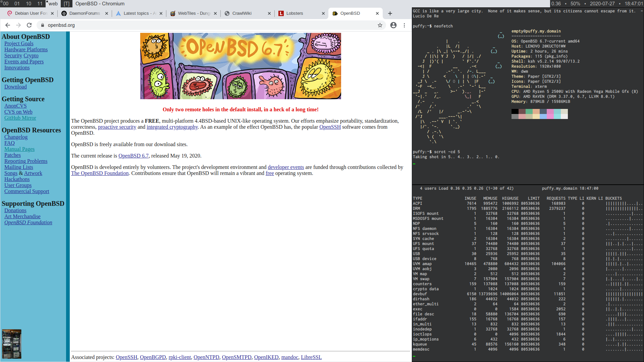644x362 pixels.
Task: Open the Events and Papers link
Action: point(24,62)
